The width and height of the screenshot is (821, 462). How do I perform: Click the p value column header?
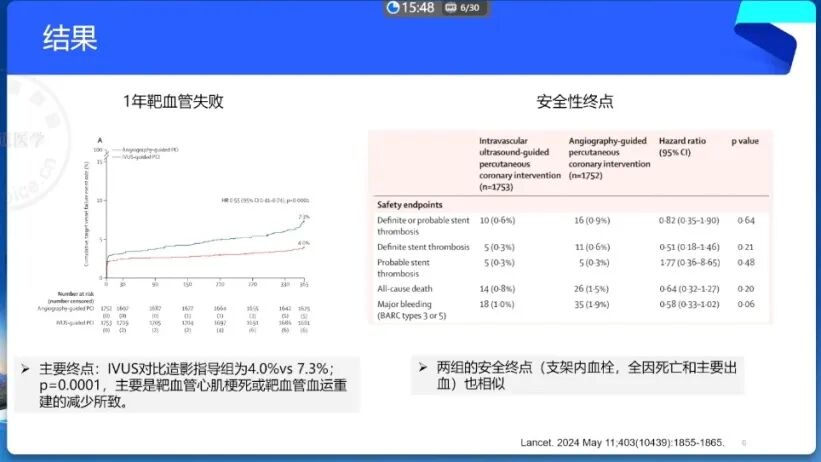[x=745, y=141]
